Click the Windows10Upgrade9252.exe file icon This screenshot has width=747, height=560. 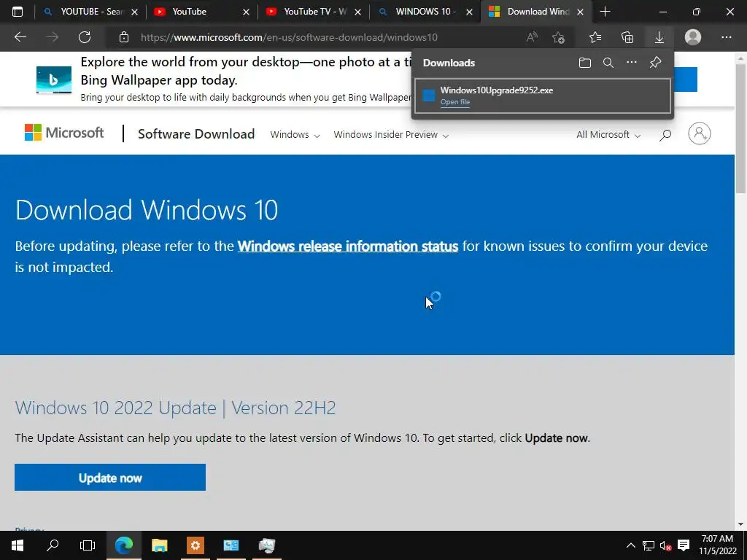tap(429, 96)
